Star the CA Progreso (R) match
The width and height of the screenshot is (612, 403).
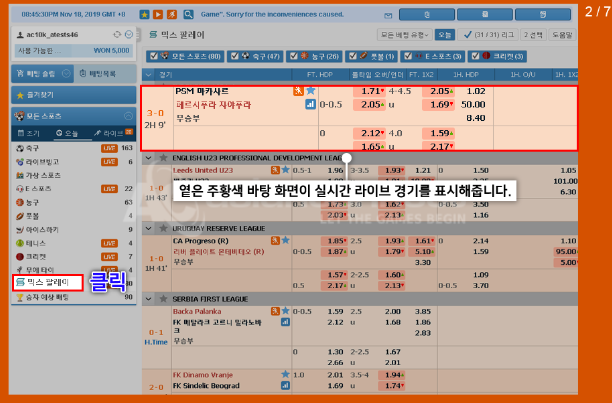coord(286,240)
